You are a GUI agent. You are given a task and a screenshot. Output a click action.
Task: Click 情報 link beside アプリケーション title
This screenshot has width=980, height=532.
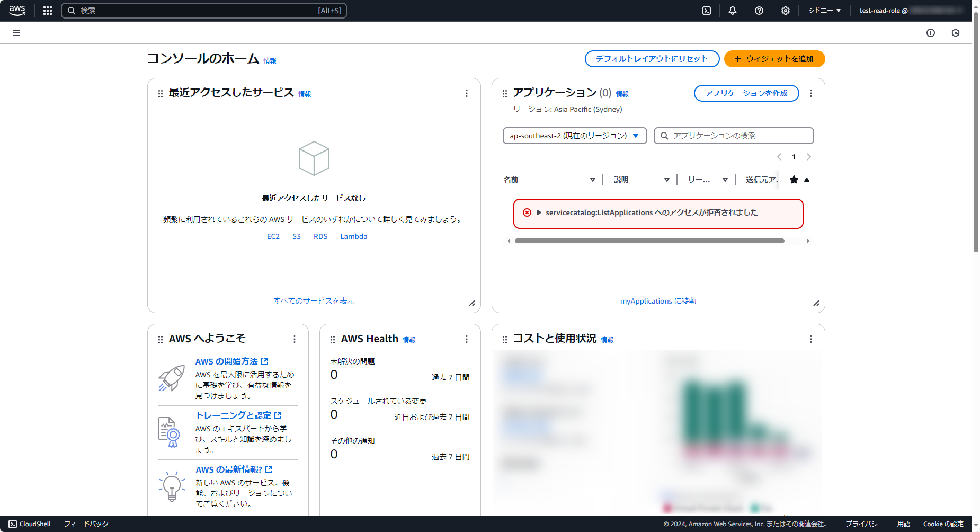pyautogui.click(x=622, y=94)
